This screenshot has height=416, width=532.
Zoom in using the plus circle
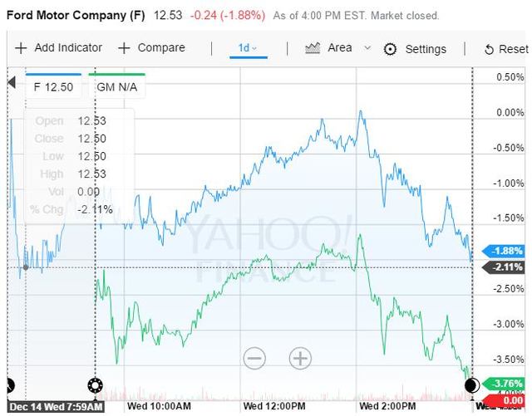coord(299,359)
